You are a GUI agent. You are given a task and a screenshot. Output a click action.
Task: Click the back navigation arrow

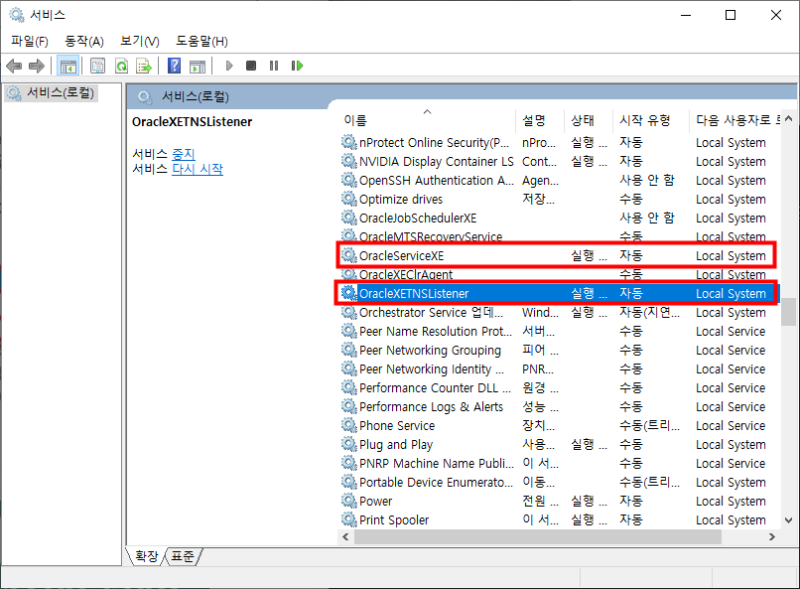click(14, 65)
